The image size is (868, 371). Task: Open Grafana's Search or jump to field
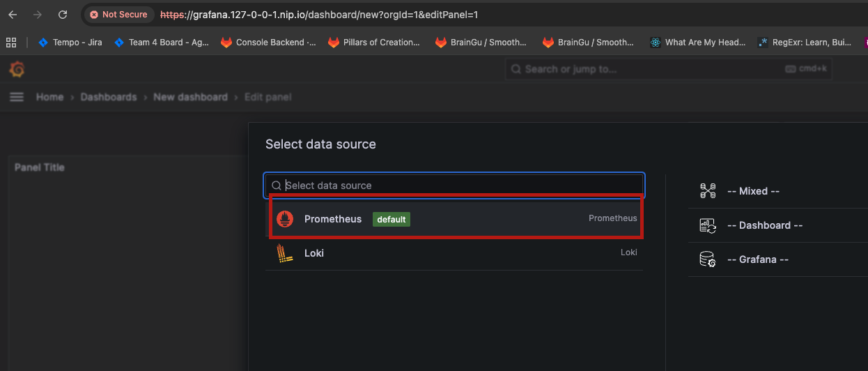tap(668, 69)
